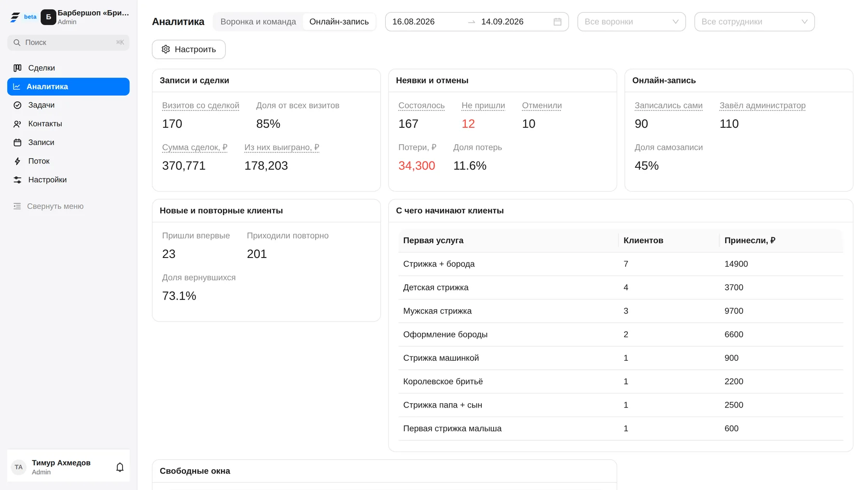This screenshot has width=868, height=490.
Task: Open Настройки with the sliders icon
Action: (x=68, y=180)
